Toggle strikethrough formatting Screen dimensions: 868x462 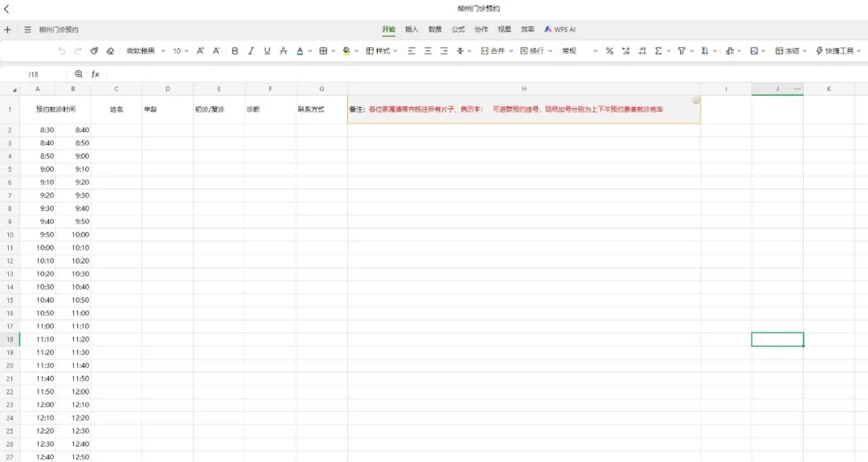(x=283, y=51)
